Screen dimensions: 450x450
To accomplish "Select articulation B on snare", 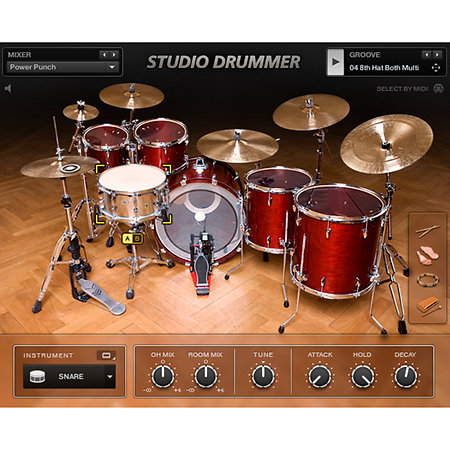I will coord(137,239).
